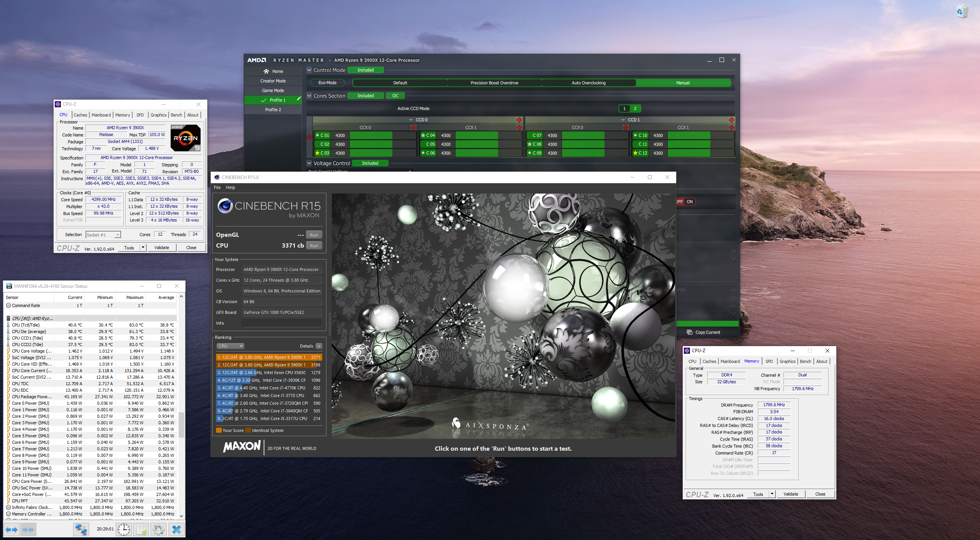
Task: Switch to SPD tab in memory CPU-Z window
Action: 769,361
